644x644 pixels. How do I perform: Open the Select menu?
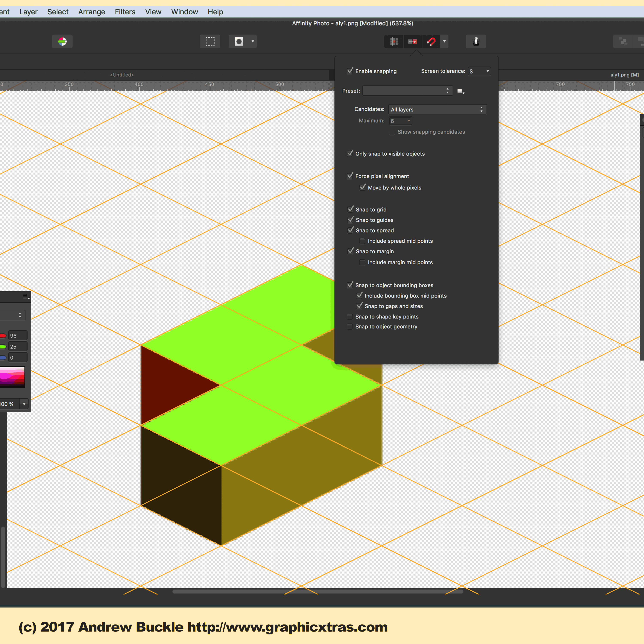pos(58,12)
